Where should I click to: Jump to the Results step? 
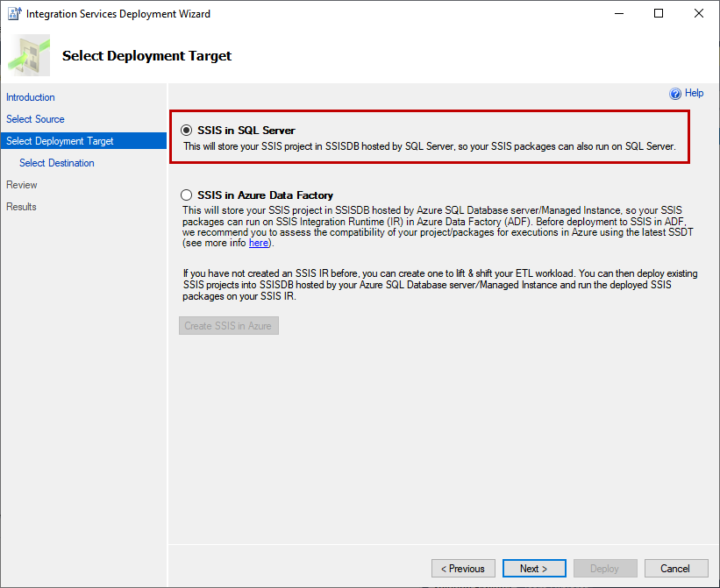[x=21, y=207]
